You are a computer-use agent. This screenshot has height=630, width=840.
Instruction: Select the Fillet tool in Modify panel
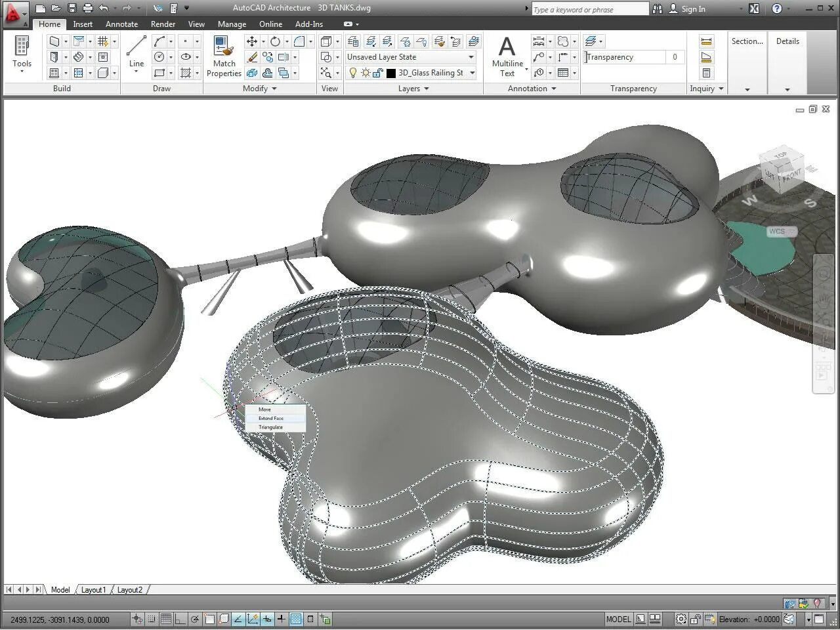[x=299, y=41]
